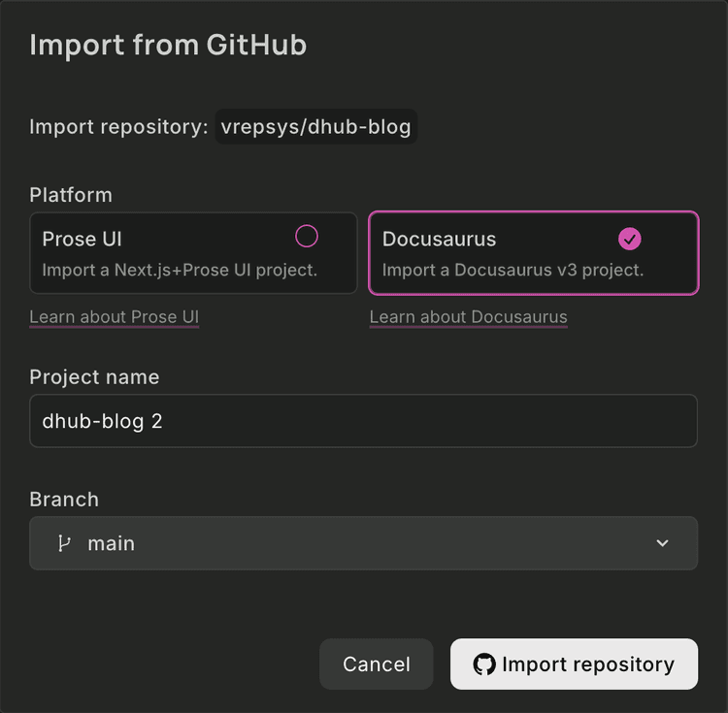This screenshot has height=713, width=728.
Task: Click the checked Docusaurus radio indicator
Action: coord(630,239)
